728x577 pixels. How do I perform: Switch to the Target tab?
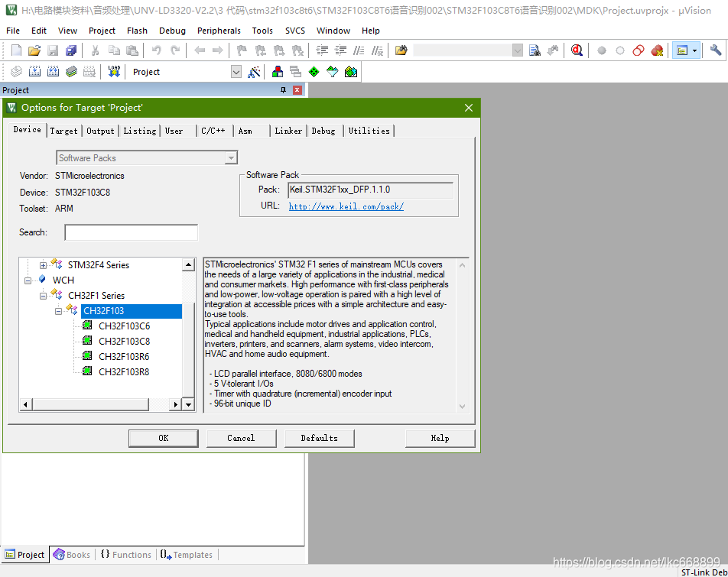click(63, 131)
